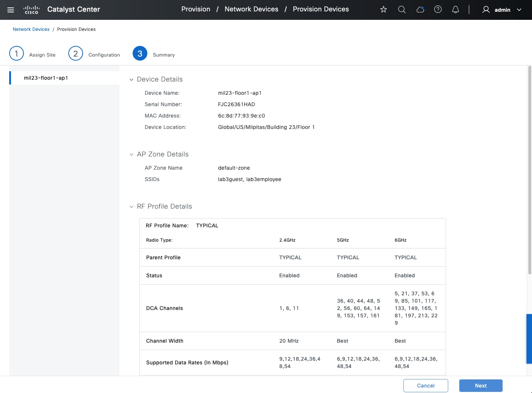Expand the admin account dropdown arrow

pos(519,10)
